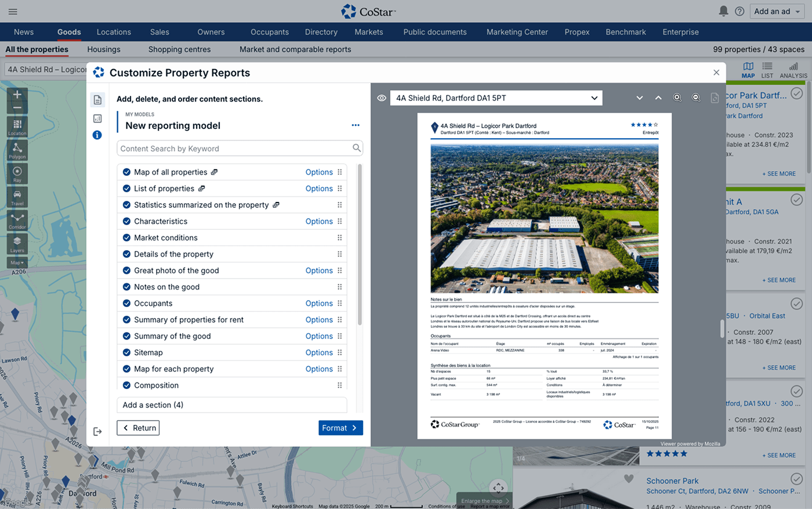Open the Add an ad dropdown
812x509 pixels.
click(777, 11)
